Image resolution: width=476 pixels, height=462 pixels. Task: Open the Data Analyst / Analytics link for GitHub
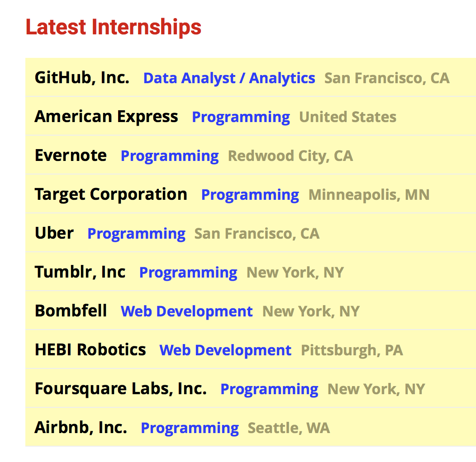click(229, 78)
